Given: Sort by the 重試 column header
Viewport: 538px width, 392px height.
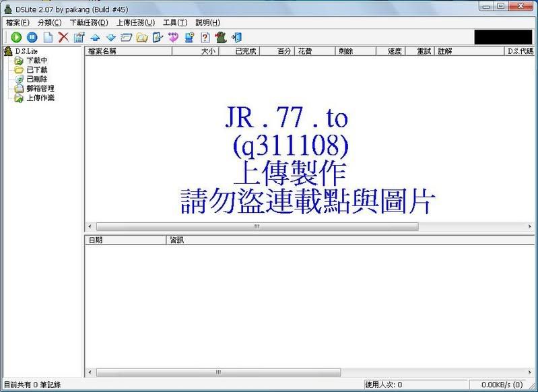Looking at the screenshot, I should point(420,51).
